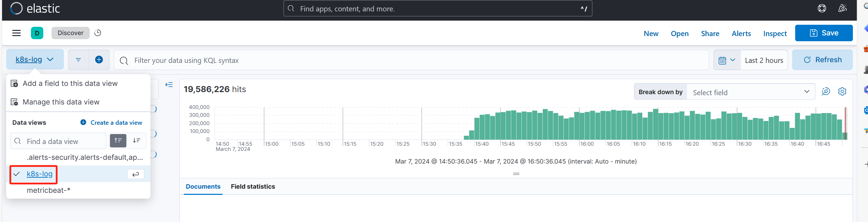The height and width of the screenshot is (222, 868).
Task: Click the filter options icon
Action: click(78, 60)
